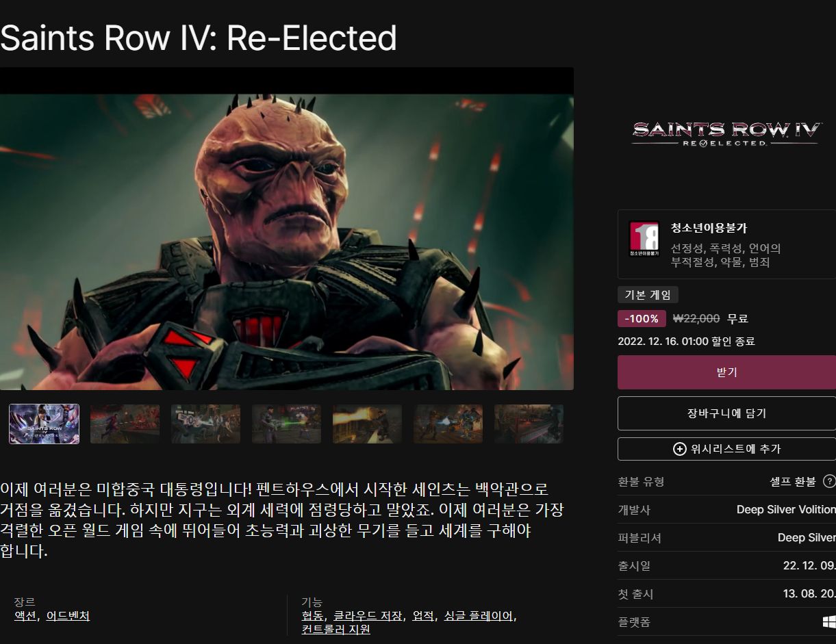The width and height of the screenshot is (836, 644).
Task: Select the last partially visible thumbnail
Action: [x=529, y=424]
